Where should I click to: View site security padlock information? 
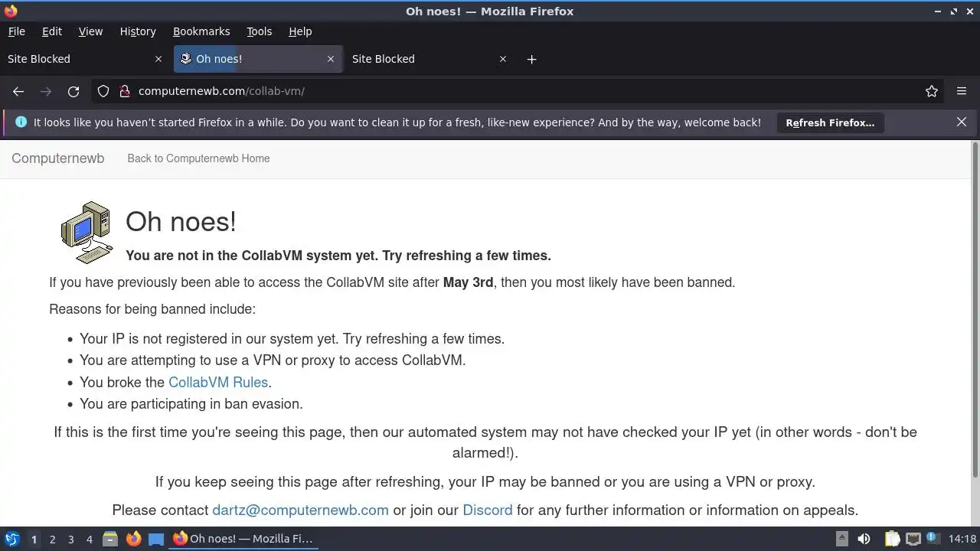125,91
